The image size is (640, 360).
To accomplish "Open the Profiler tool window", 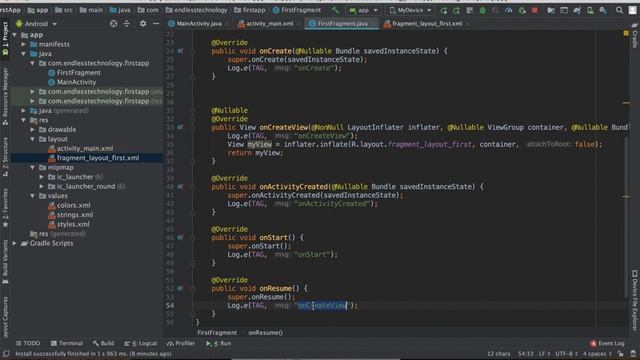I will tap(181, 343).
